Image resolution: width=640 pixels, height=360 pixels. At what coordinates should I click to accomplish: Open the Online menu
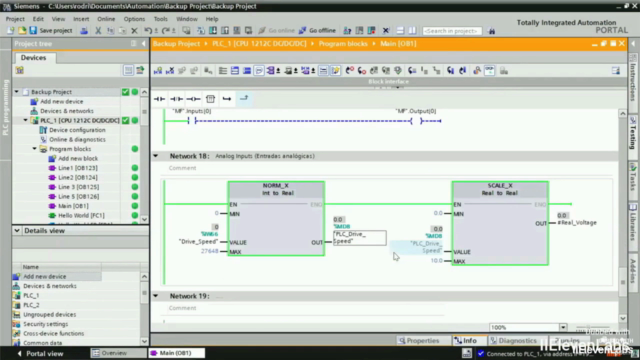point(106,19)
